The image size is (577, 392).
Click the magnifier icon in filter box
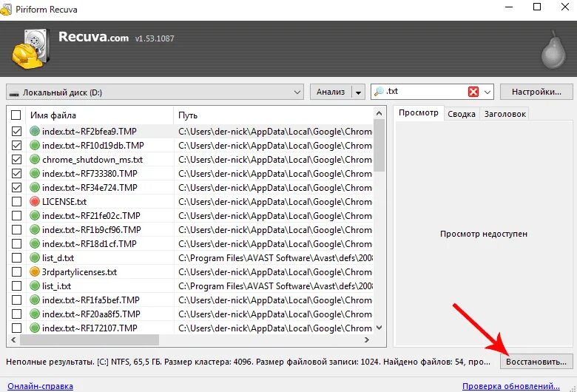point(379,92)
